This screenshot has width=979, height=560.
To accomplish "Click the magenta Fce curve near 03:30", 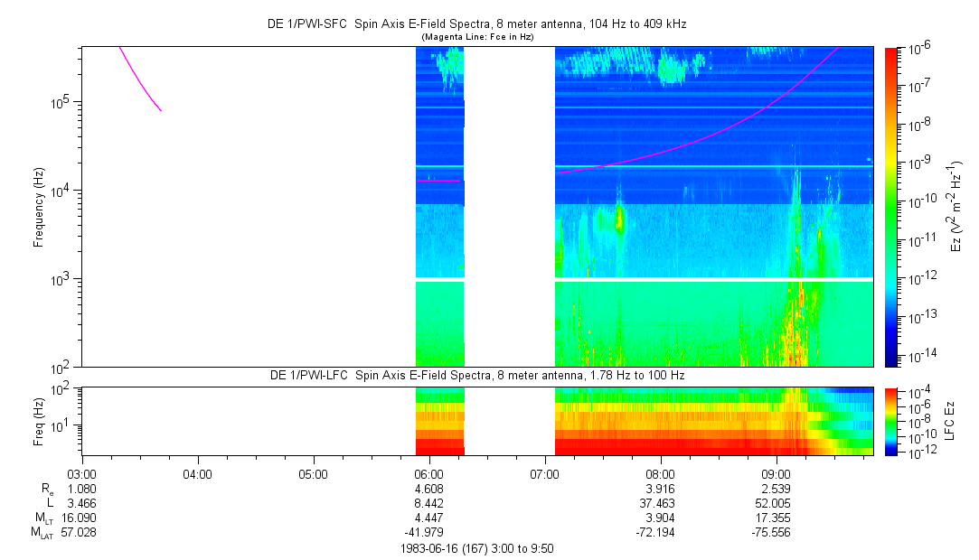I will pyautogui.click(x=137, y=79).
